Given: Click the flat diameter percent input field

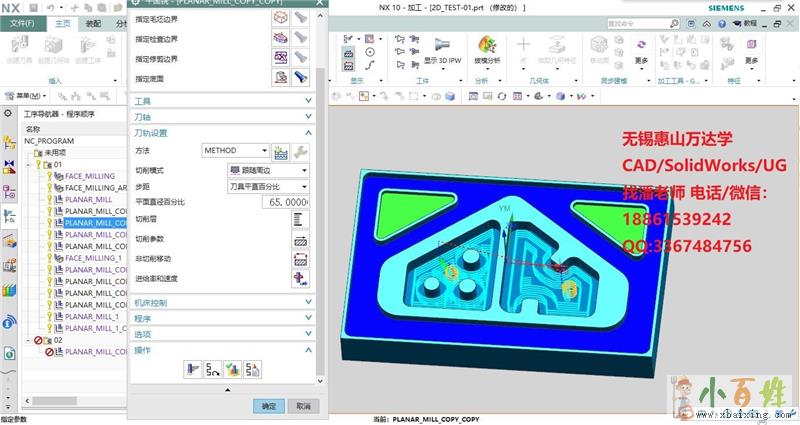Looking at the screenshot, I should click(283, 202).
